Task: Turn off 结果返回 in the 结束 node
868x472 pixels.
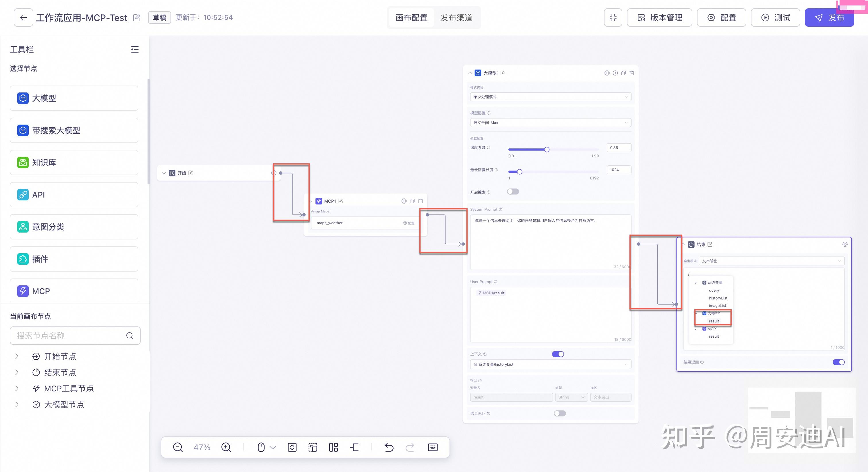Action: point(838,362)
